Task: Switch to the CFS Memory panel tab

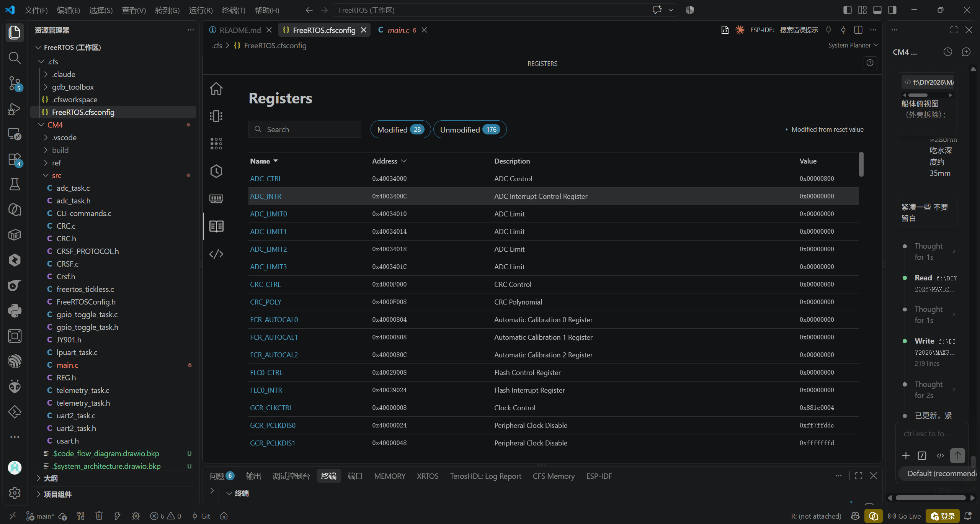Action: tap(554, 476)
